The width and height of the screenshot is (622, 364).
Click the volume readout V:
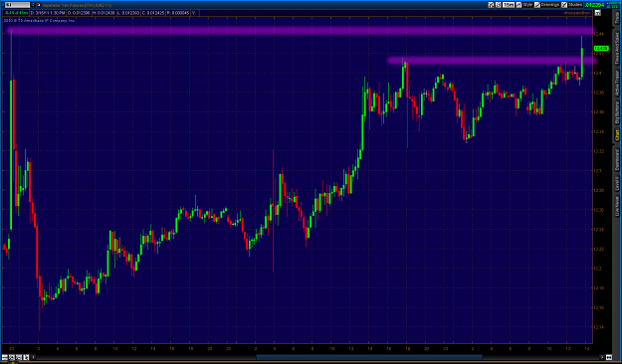tap(194, 13)
